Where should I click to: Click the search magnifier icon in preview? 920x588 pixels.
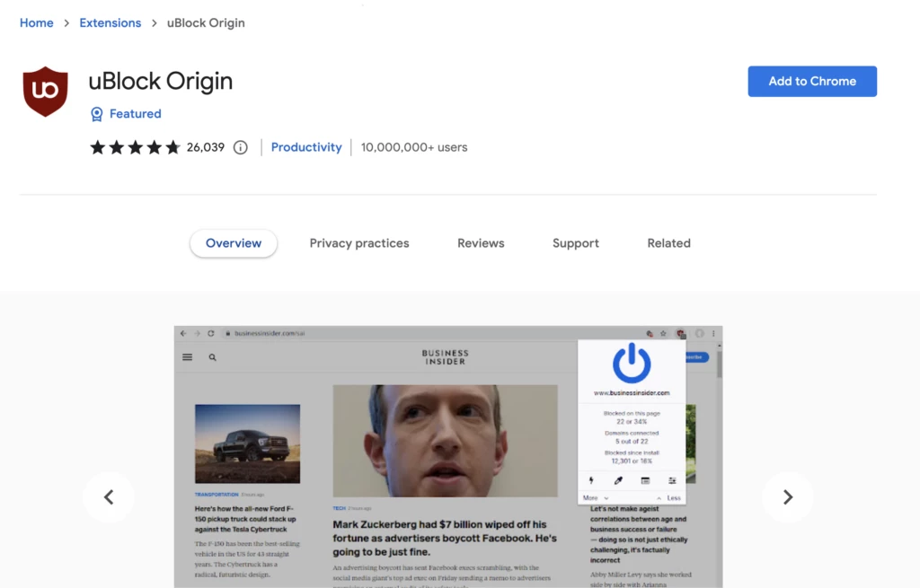212,357
